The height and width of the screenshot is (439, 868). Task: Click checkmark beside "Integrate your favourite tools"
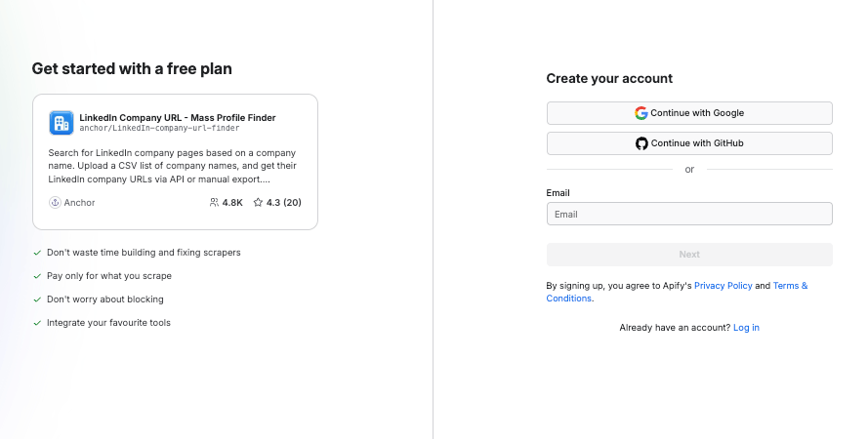(x=37, y=323)
